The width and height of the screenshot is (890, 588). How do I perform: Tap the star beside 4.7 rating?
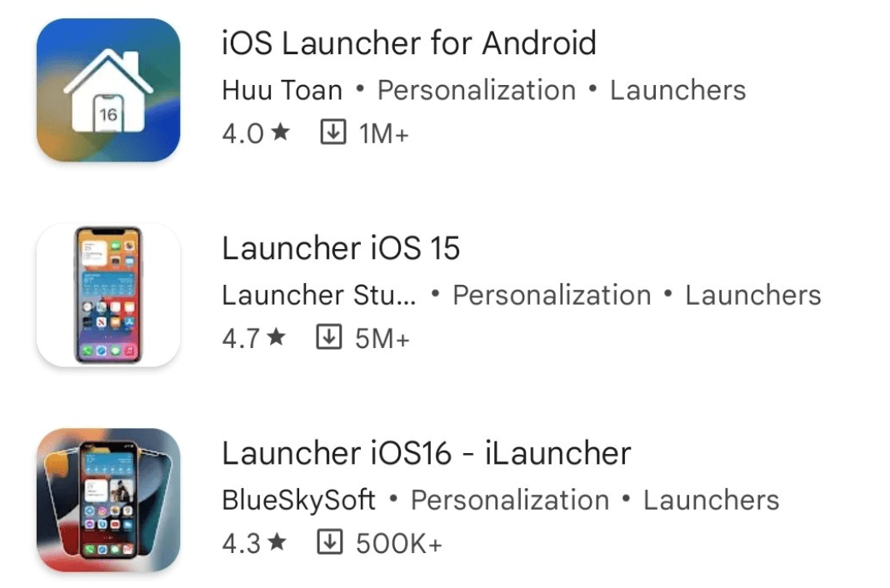point(277,336)
